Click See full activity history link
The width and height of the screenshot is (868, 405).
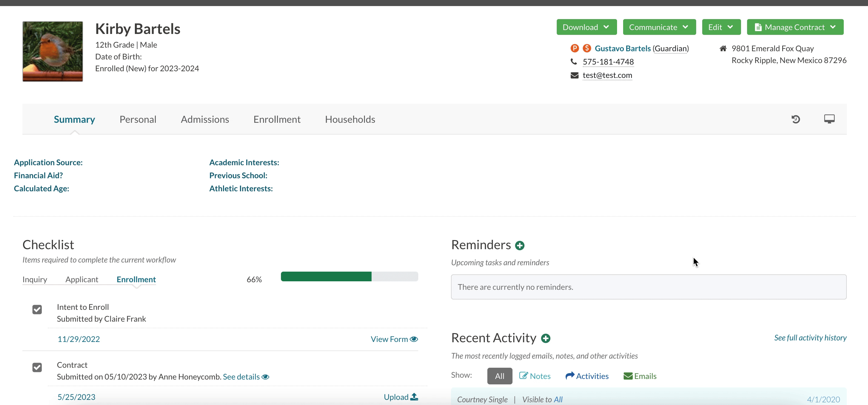point(810,338)
